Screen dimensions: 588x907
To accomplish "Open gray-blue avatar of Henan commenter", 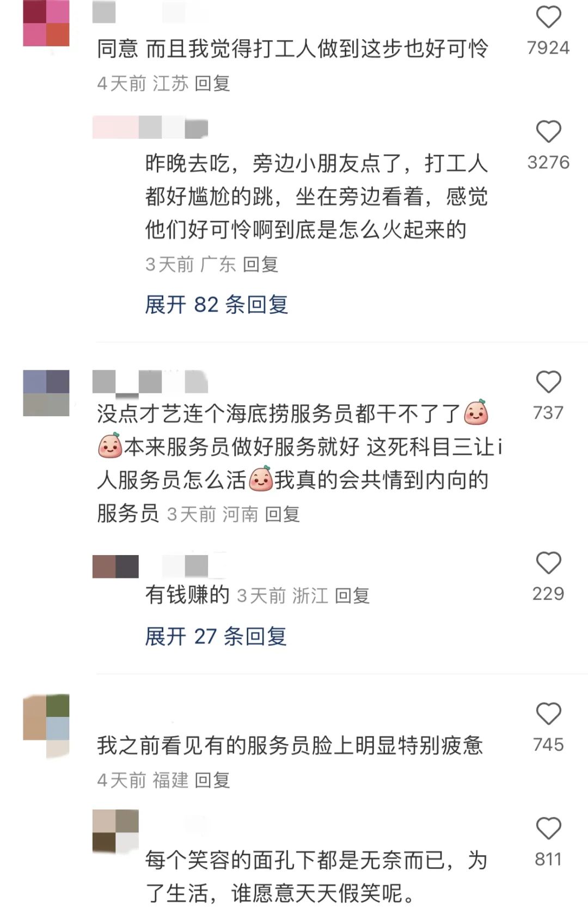I will pyautogui.click(x=46, y=393).
